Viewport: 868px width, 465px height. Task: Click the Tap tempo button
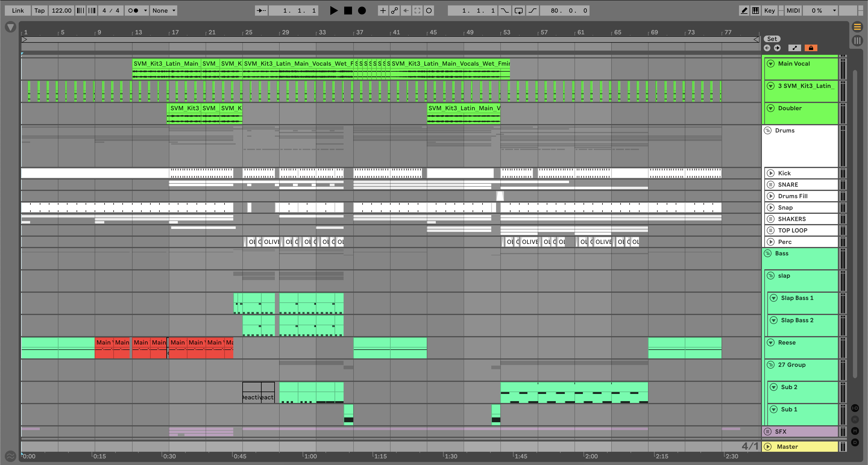pos(39,11)
